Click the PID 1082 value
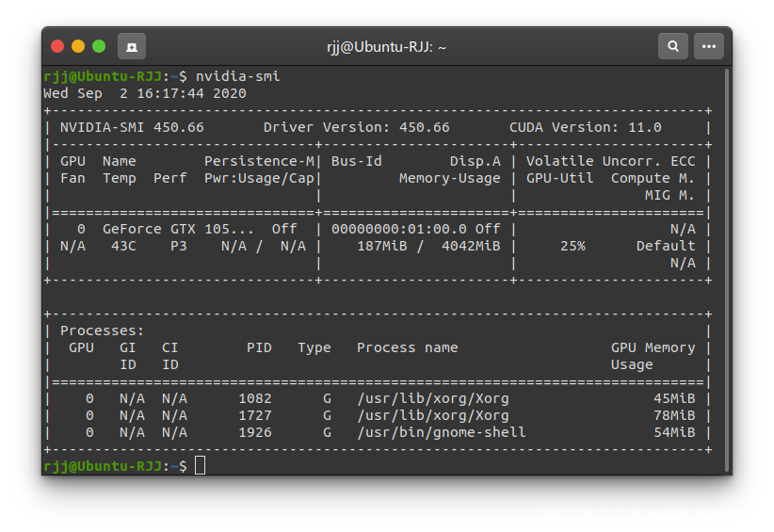Image resolution: width=774 pixels, height=532 pixels. point(255,398)
